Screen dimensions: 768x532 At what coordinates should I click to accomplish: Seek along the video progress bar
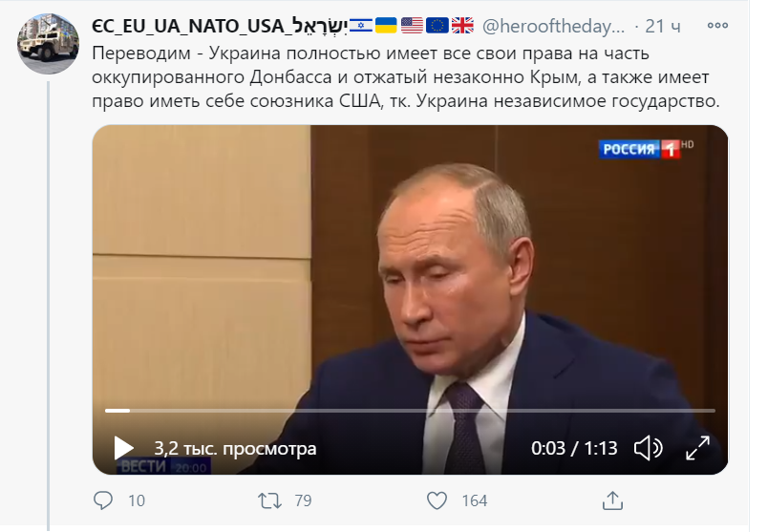pyautogui.click(x=410, y=411)
